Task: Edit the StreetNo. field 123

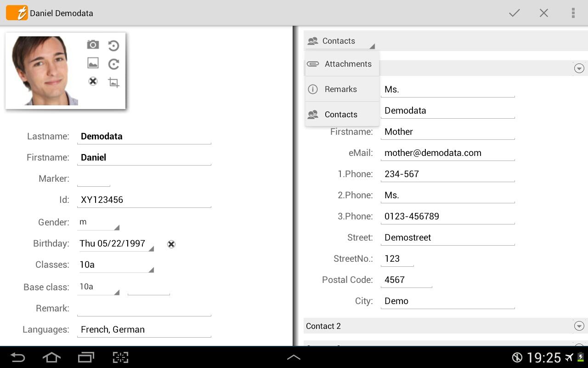Action: pos(397,259)
